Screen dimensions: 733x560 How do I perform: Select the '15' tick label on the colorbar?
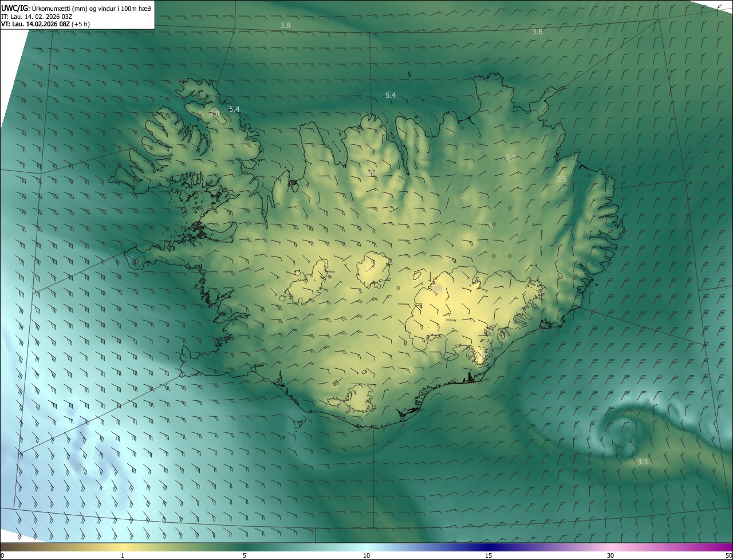(x=488, y=555)
